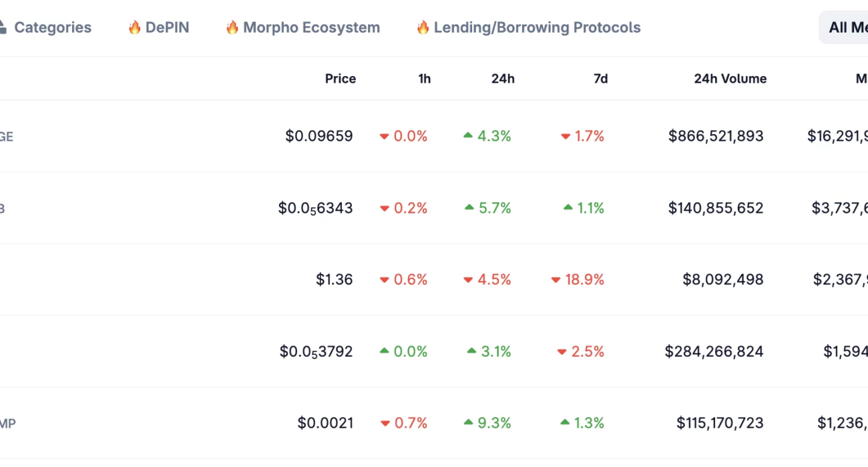Open the Categories filter
This screenshot has height=467, width=868.
[52, 27]
